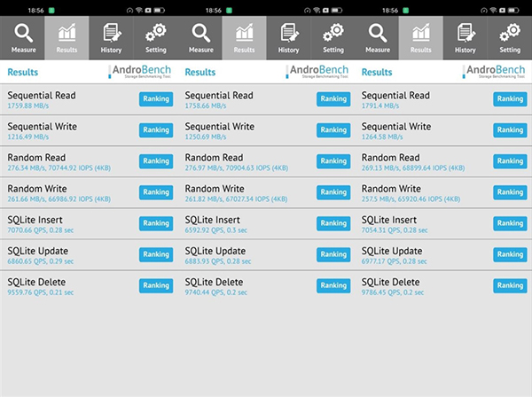The height and width of the screenshot is (397, 532).
Task: Open Ranking for Sequential Write in the middle panel
Action: 333,130
